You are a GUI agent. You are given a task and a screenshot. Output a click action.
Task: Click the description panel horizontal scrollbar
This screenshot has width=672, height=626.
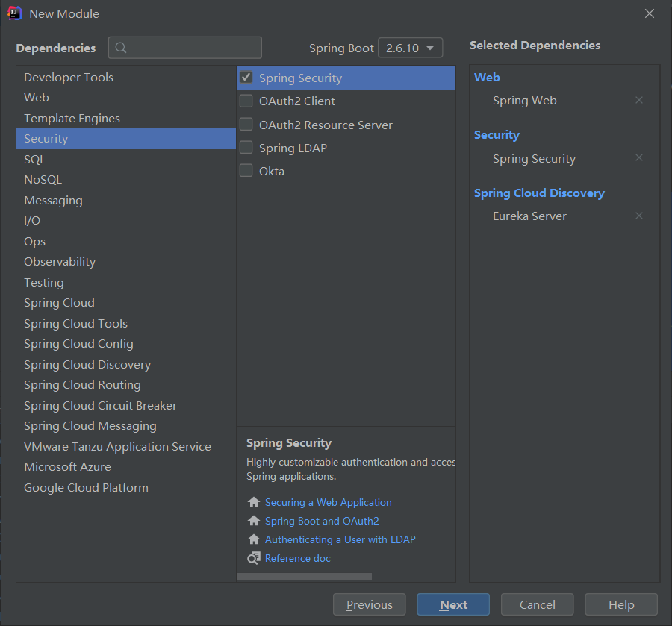click(x=305, y=577)
